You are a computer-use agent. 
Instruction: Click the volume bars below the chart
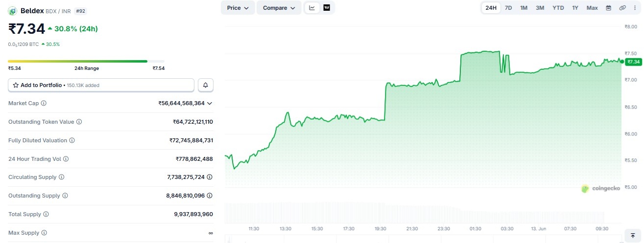click(x=415, y=213)
